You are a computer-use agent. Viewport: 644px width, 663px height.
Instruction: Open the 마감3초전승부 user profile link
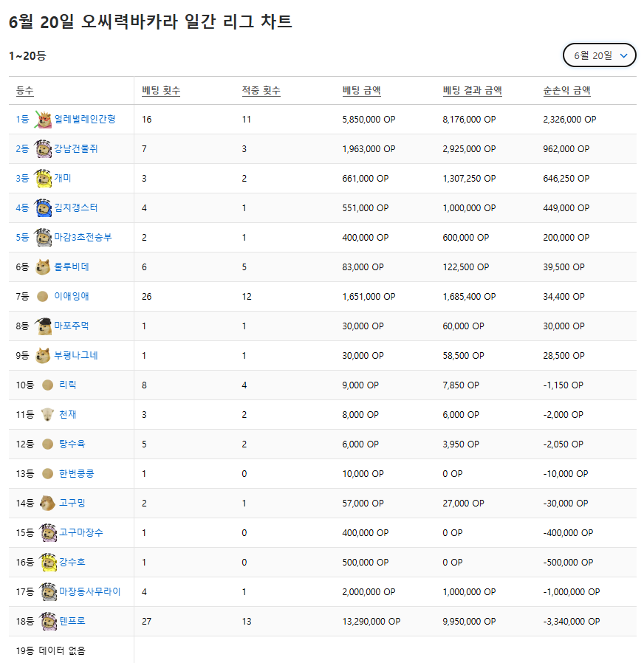83,237
